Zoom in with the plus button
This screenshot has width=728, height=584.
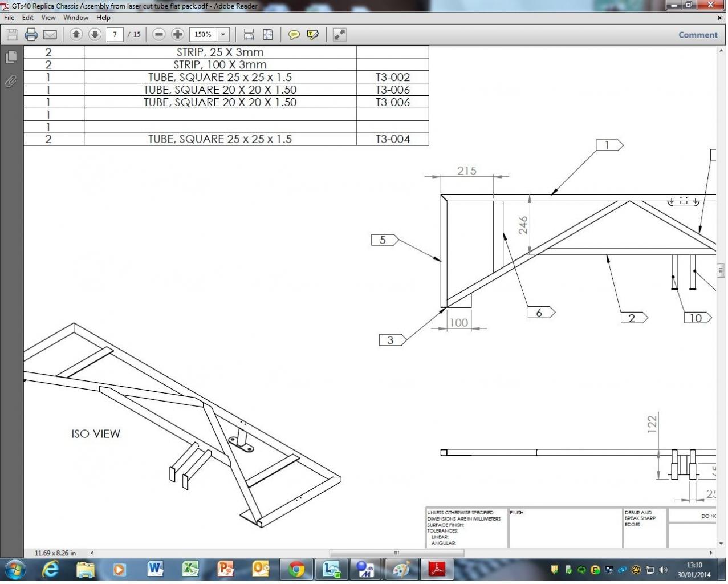coord(177,35)
